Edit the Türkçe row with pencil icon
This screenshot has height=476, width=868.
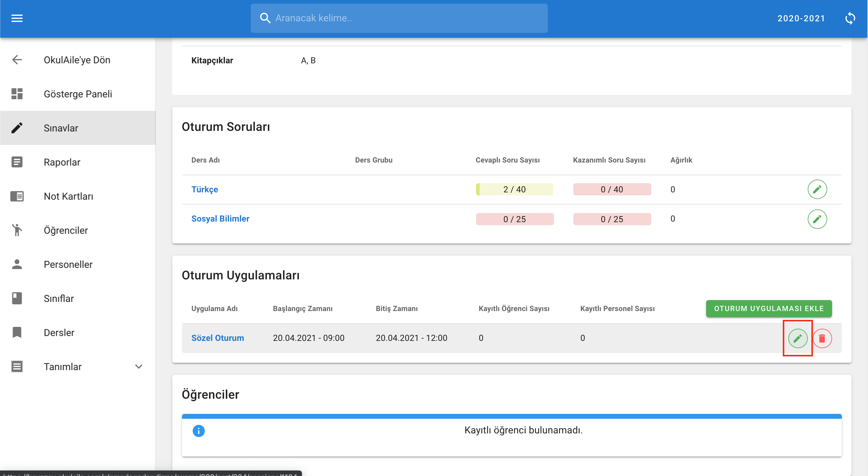coord(817,189)
